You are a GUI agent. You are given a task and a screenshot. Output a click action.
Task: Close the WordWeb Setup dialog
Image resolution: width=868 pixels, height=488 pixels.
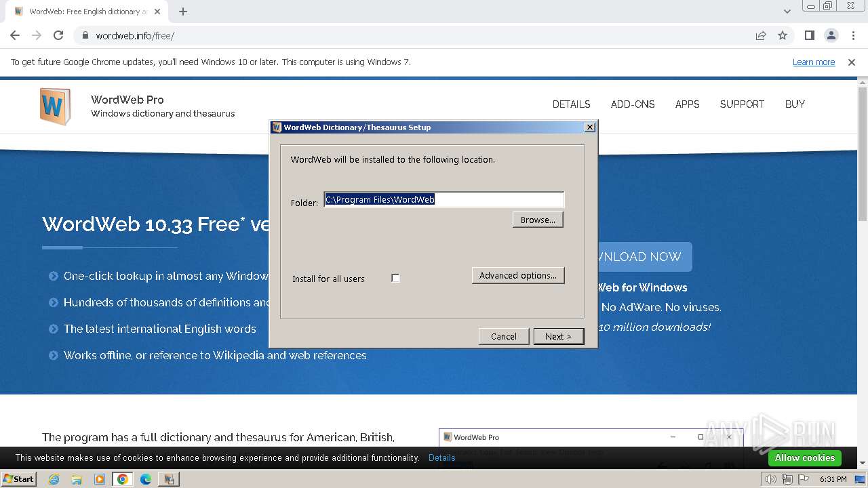(x=590, y=127)
